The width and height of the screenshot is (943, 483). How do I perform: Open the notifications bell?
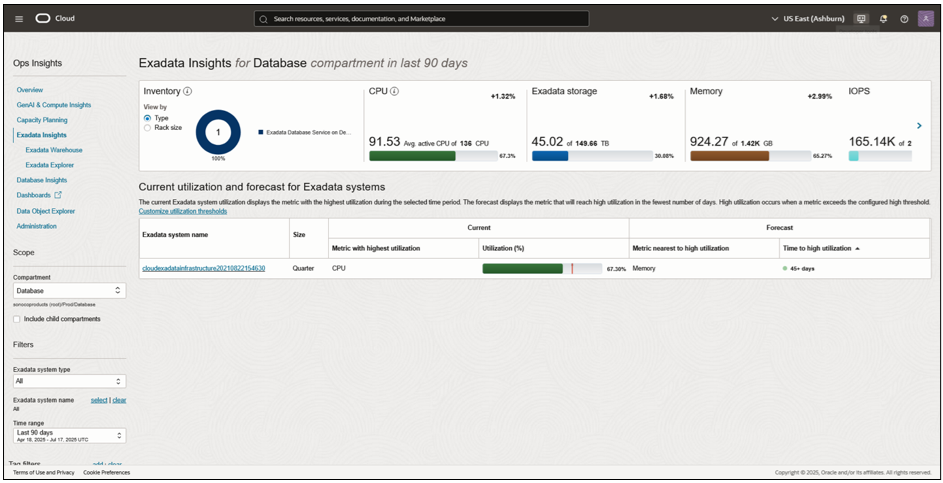coord(883,19)
